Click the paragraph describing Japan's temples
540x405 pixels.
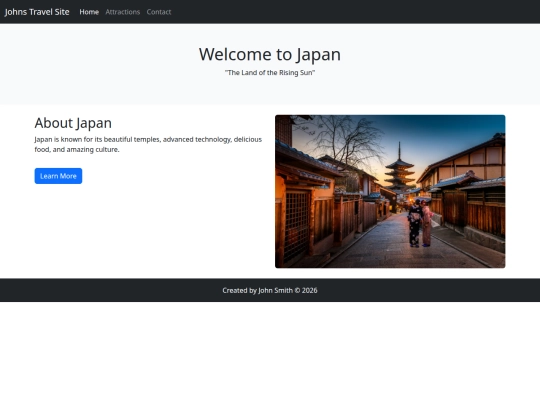click(148, 144)
